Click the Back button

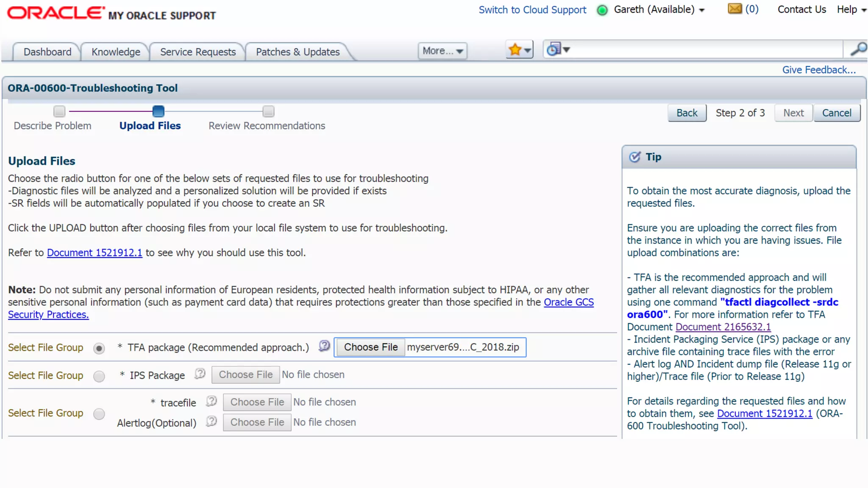click(x=687, y=113)
